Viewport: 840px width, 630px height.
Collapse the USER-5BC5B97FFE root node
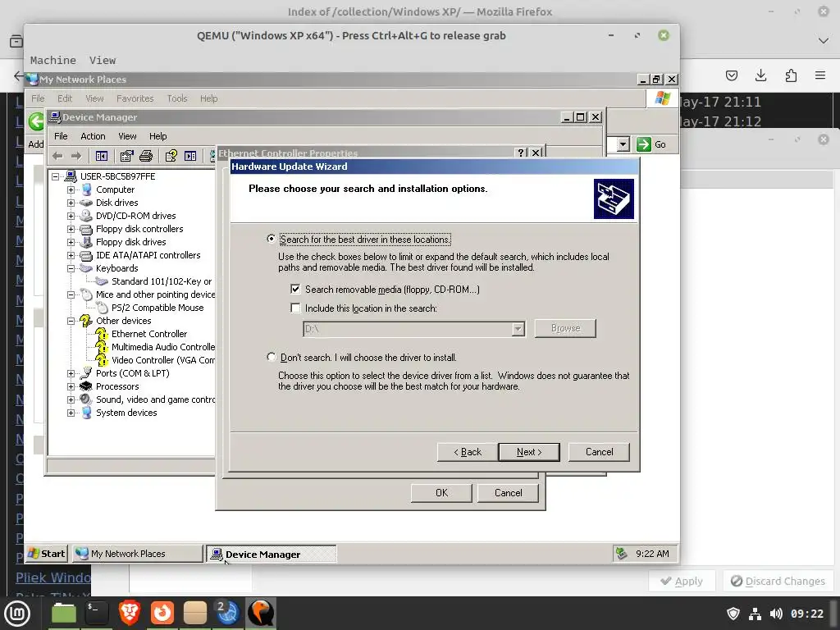(55, 176)
